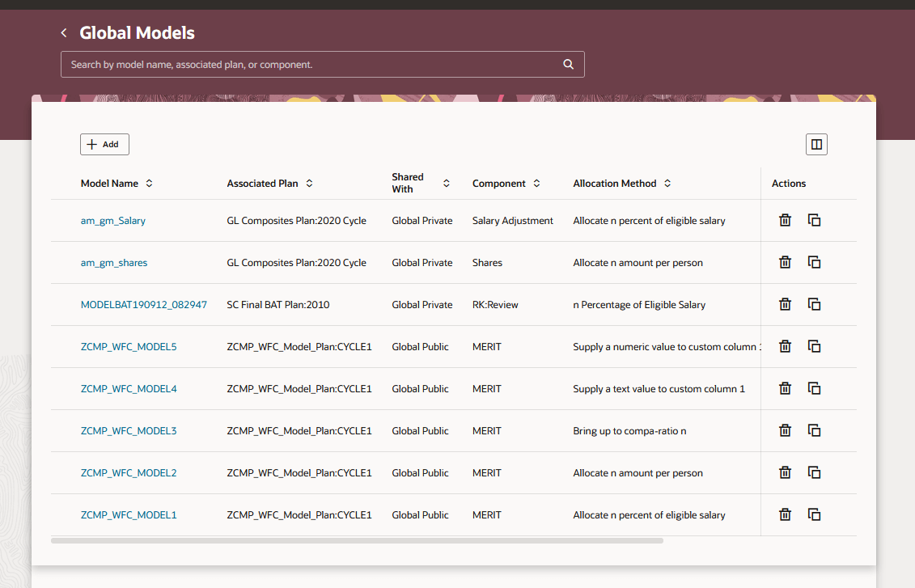This screenshot has width=915, height=588.
Task: Select ZCMP_WFC_Model_Plan:CYCLE1 in ZCMP_WFC_MODEL2 row
Action: [x=299, y=472]
